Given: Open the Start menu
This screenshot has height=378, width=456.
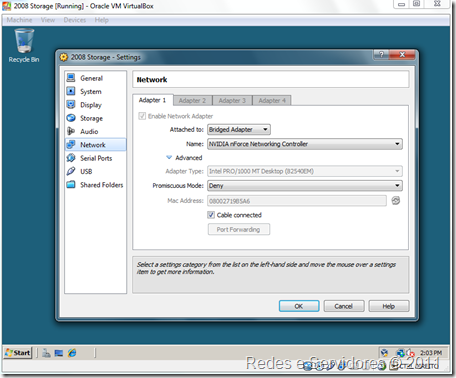Looking at the screenshot, I should coord(18,353).
